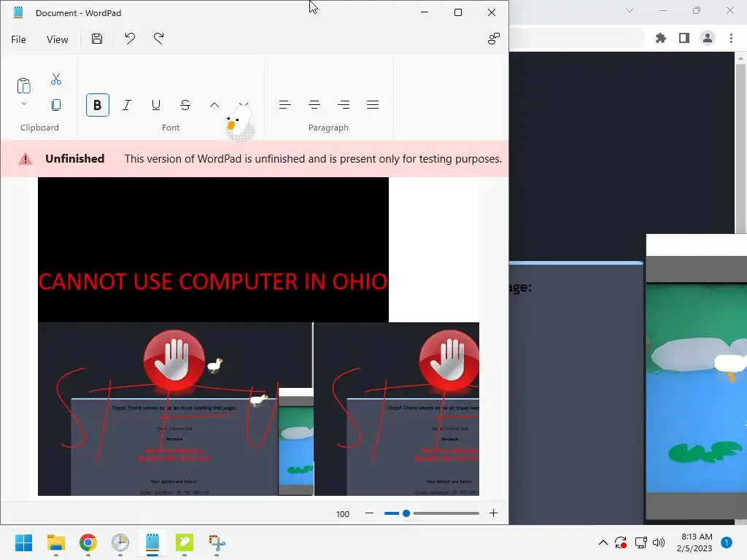
Task: Toggle Chrome side panel icon
Action: (684, 38)
